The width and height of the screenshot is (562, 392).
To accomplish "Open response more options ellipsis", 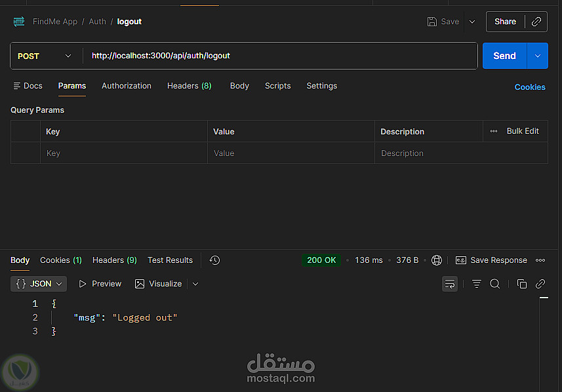I will click(540, 260).
